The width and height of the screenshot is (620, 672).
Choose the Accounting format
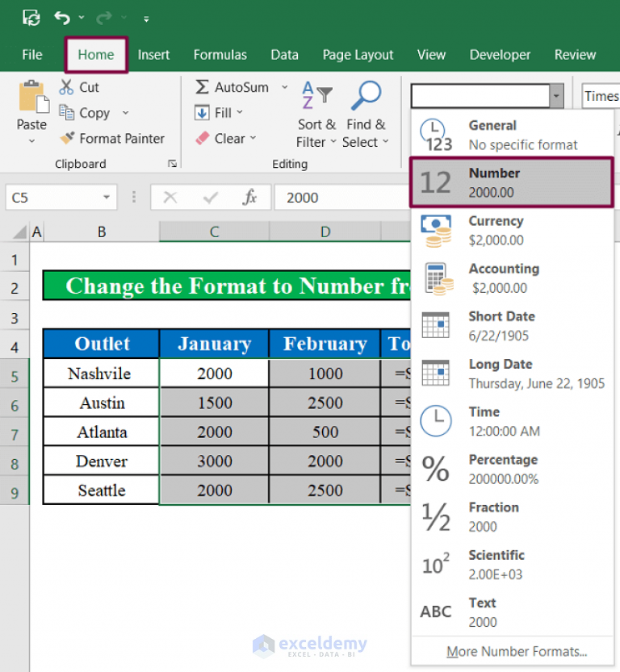point(513,278)
